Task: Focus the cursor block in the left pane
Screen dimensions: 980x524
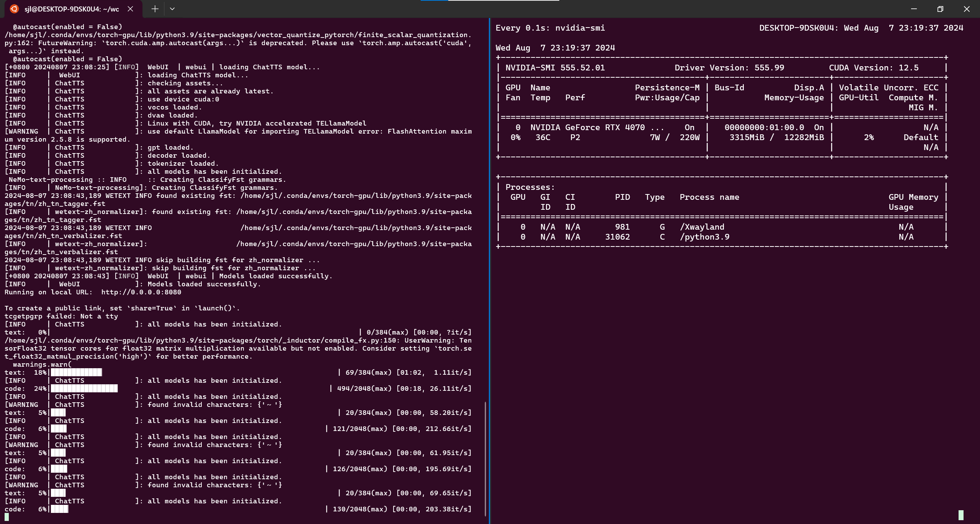Action: pos(7,517)
